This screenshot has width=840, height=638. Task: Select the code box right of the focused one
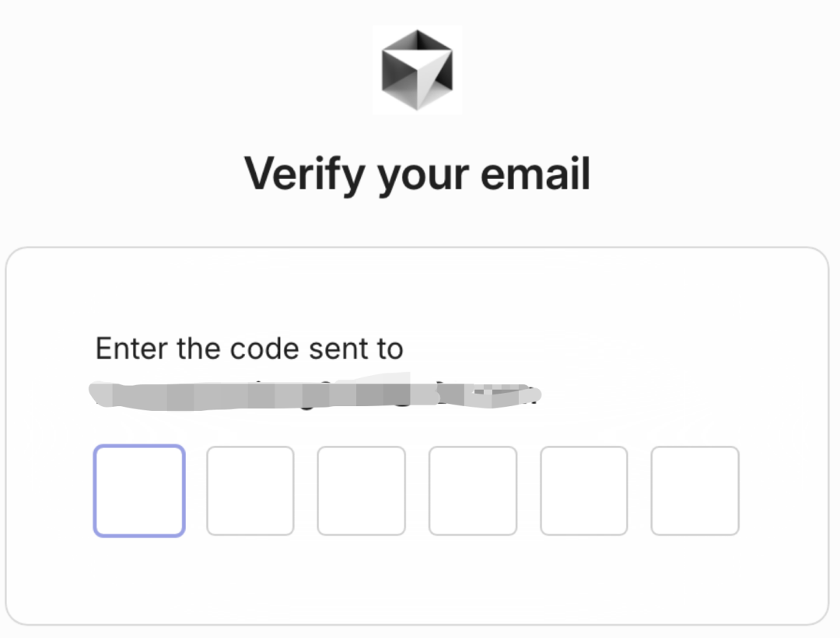click(250, 491)
